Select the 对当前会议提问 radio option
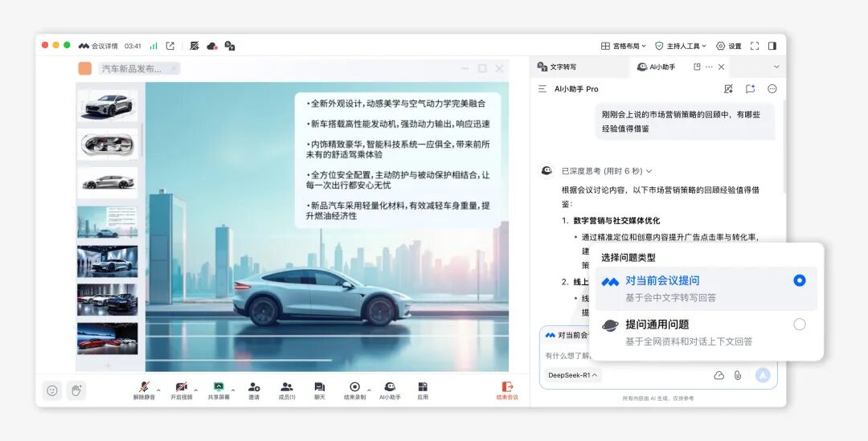868x441 pixels. coord(799,280)
